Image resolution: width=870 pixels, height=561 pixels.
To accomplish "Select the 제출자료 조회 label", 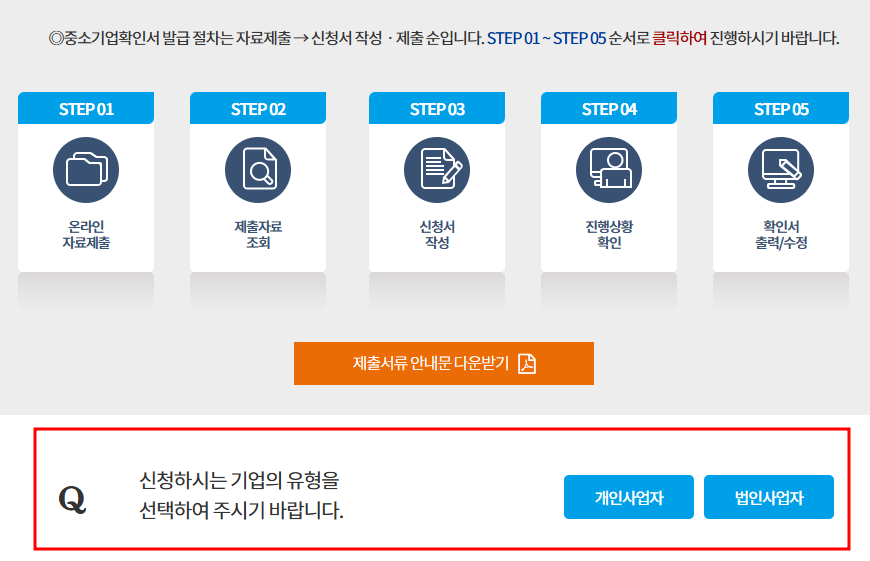I will [x=258, y=235].
